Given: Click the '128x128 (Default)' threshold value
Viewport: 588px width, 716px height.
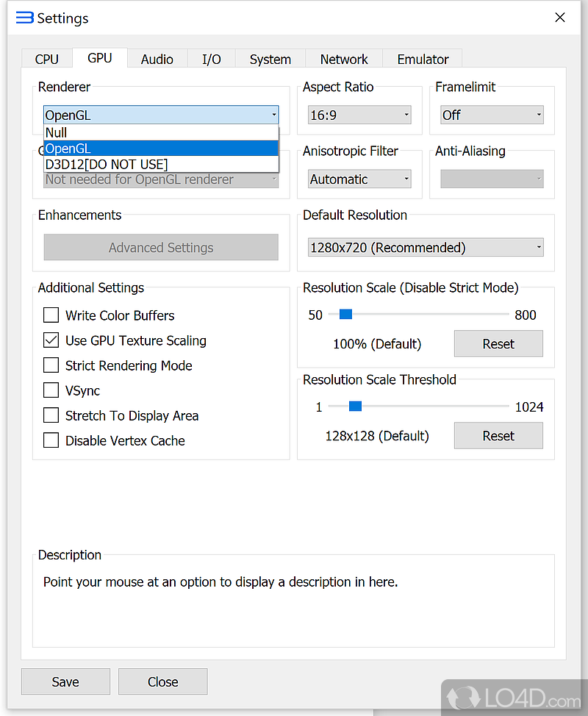Looking at the screenshot, I should pos(377,436).
